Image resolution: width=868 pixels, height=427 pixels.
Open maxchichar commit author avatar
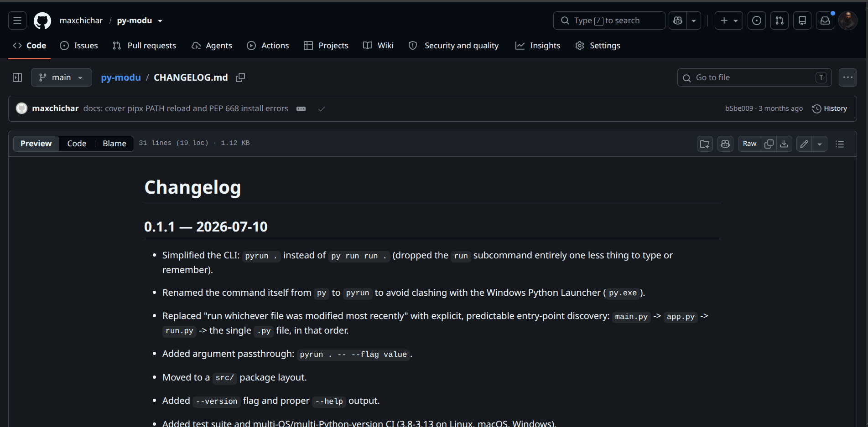point(21,108)
